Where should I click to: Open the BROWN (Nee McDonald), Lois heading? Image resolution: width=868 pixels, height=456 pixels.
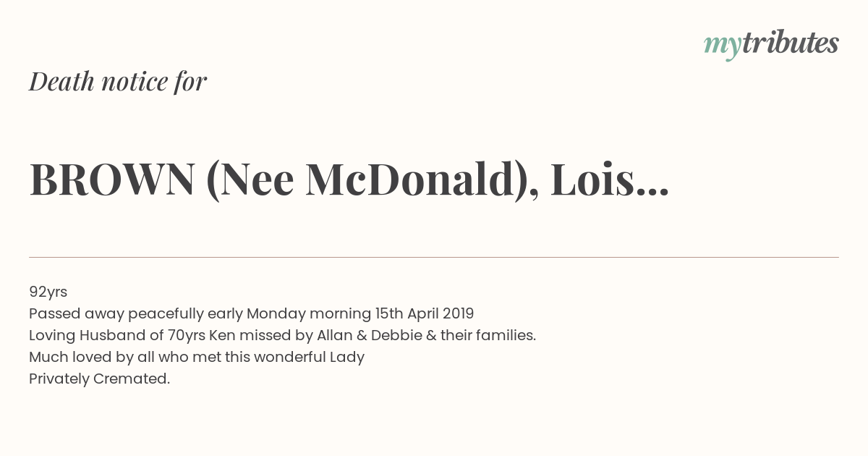349,180
